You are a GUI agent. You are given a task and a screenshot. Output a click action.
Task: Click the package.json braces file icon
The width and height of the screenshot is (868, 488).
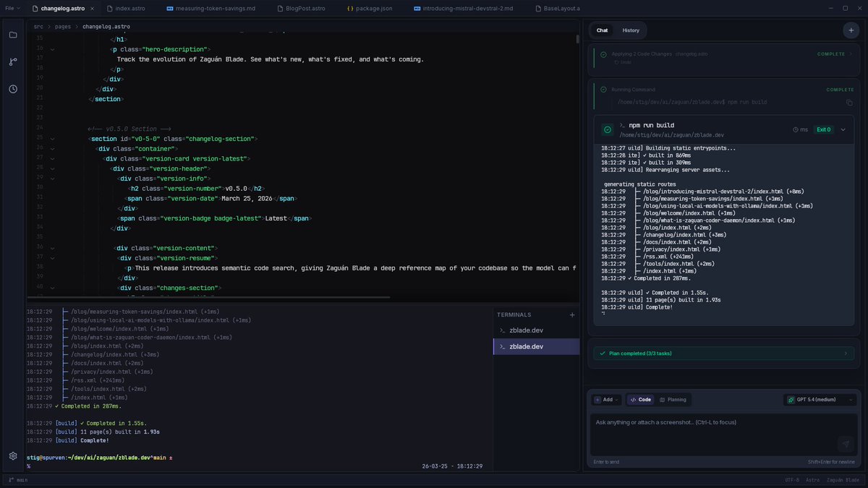[x=350, y=8]
